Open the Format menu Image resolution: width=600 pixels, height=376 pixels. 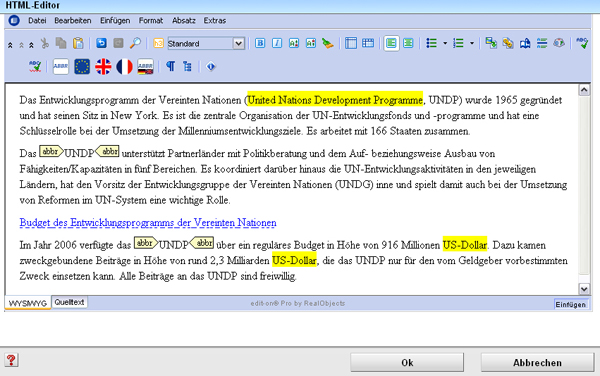click(151, 21)
